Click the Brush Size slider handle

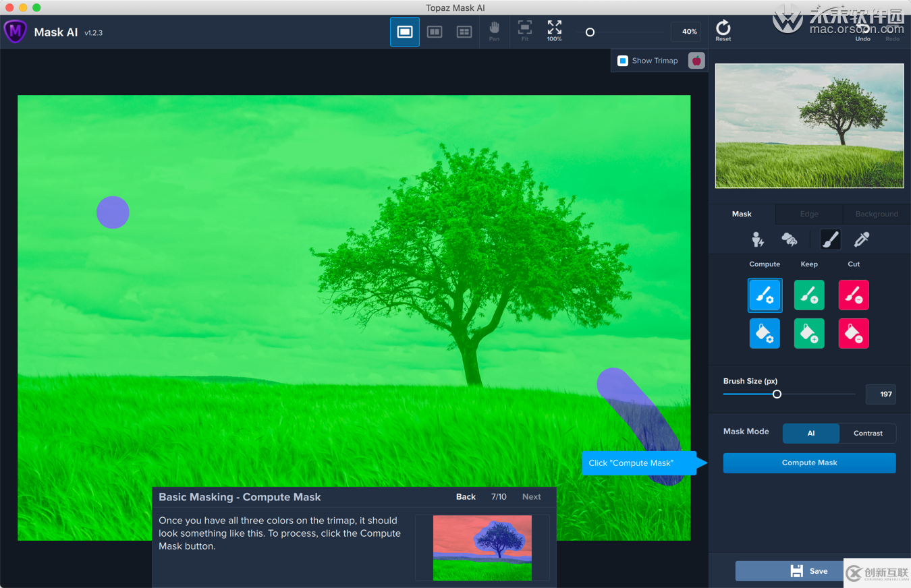pos(777,394)
